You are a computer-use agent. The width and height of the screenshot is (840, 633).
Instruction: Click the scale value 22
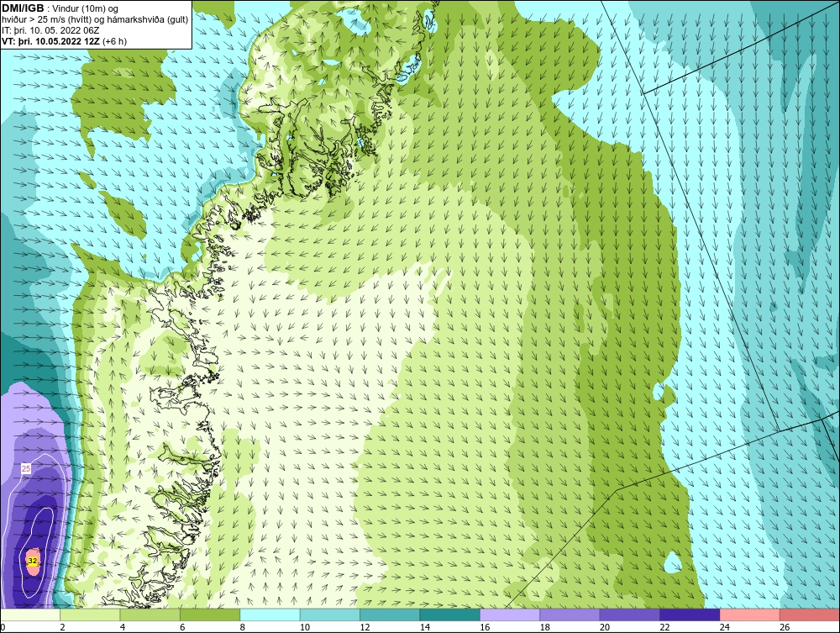(x=664, y=627)
